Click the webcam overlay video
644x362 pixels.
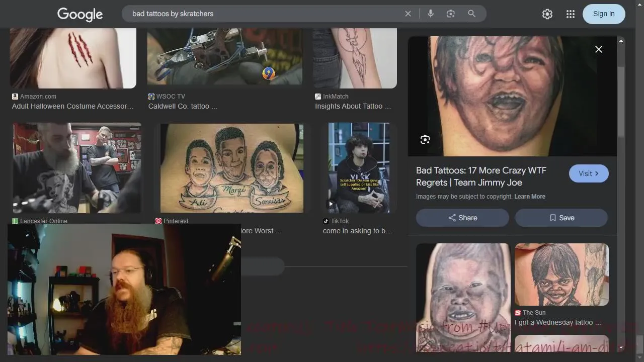124,290
